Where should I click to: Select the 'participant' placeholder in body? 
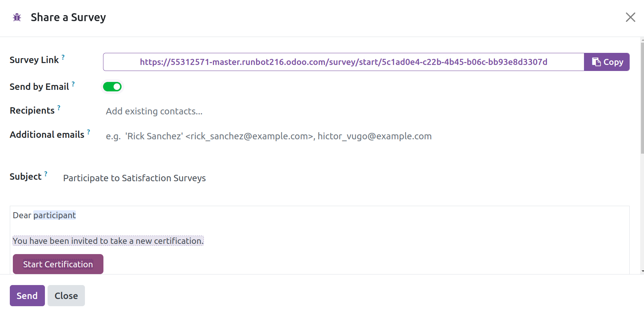point(55,215)
